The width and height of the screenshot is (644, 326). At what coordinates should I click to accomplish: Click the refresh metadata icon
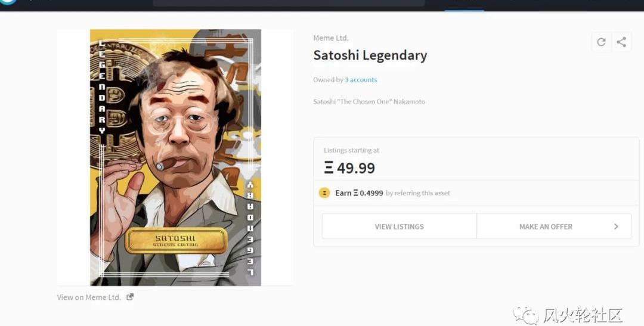pos(601,42)
